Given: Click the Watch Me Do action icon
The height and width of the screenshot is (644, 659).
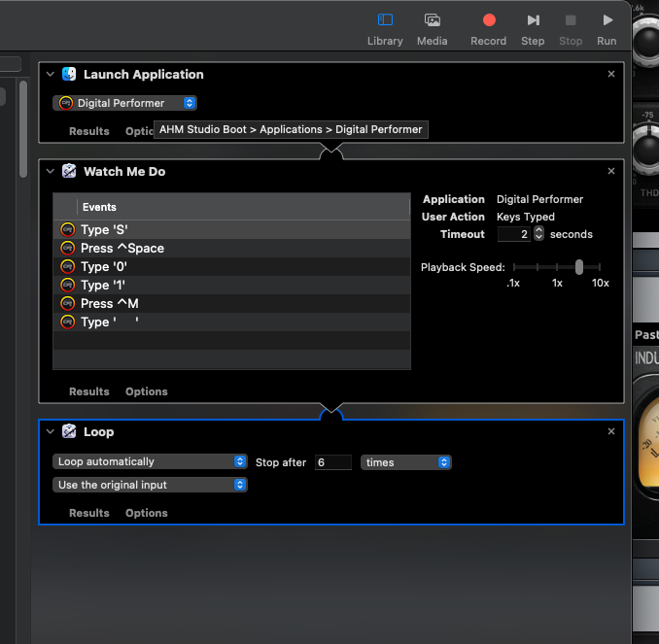Looking at the screenshot, I should (x=69, y=171).
